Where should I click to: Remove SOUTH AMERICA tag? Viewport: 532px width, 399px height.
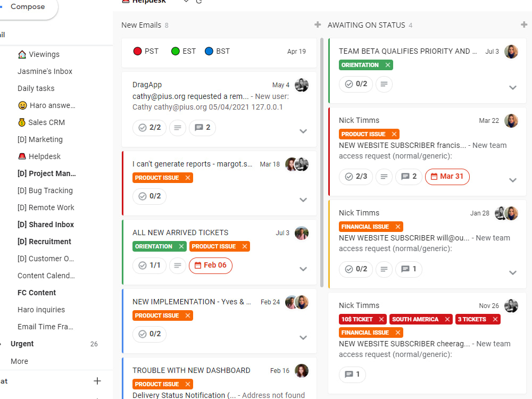pyautogui.click(x=447, y=319)
